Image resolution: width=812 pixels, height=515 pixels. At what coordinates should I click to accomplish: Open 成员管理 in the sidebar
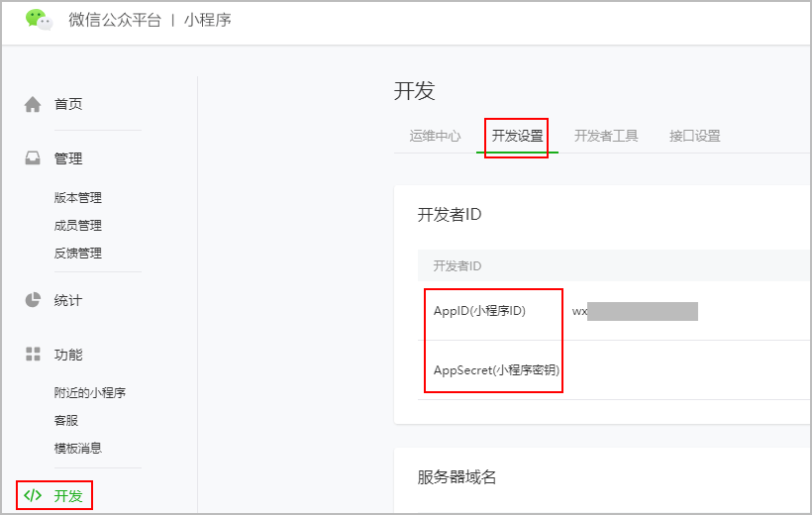tap(78, 226)
